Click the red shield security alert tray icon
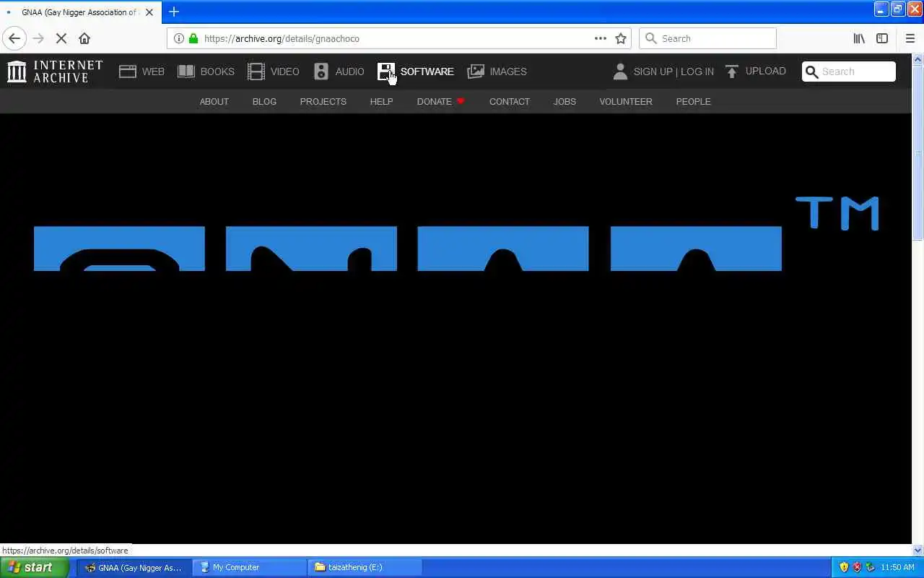The width and height of the screenshot is (924, 578). (x=857, y=567)
